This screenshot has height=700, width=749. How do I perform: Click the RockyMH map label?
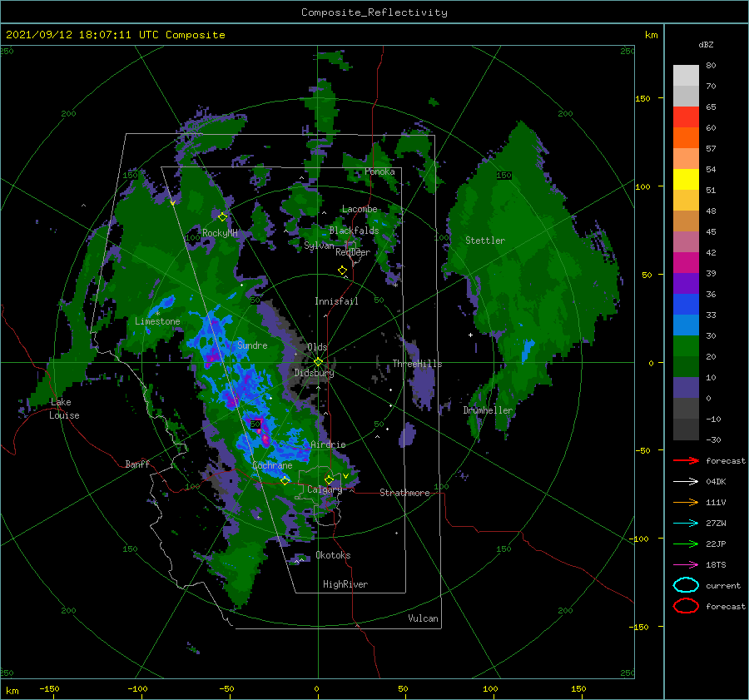point(220,233)
